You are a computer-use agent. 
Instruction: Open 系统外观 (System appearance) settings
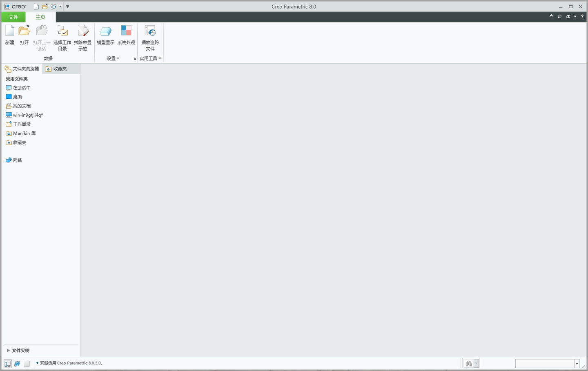coord(126,35)
